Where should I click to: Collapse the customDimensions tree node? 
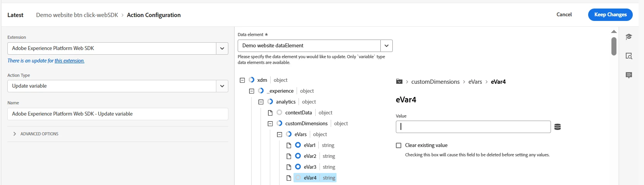point(270,124)
